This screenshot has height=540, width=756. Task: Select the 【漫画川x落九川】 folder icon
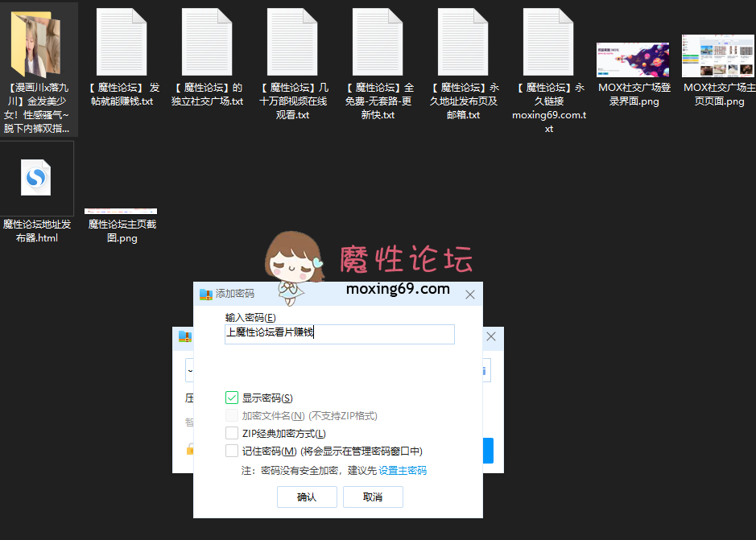pos(36,44)
